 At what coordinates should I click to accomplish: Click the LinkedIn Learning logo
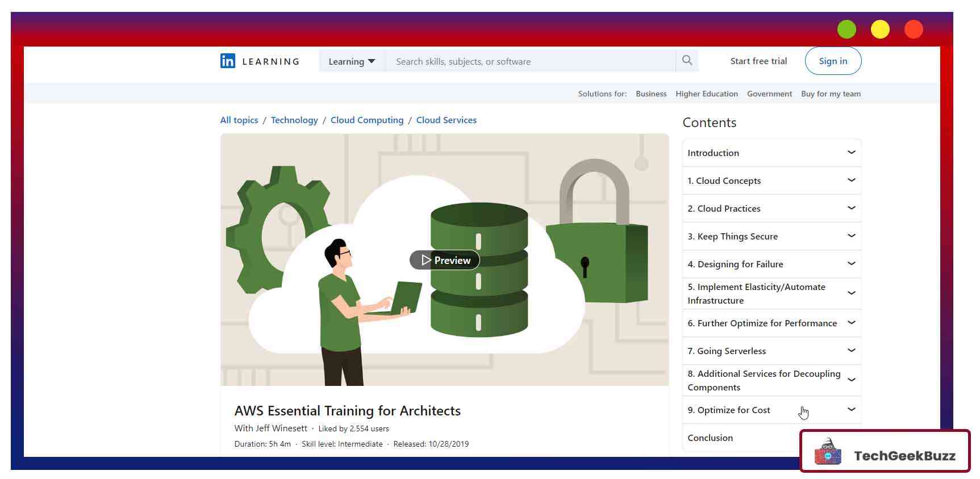click(260, 61)
